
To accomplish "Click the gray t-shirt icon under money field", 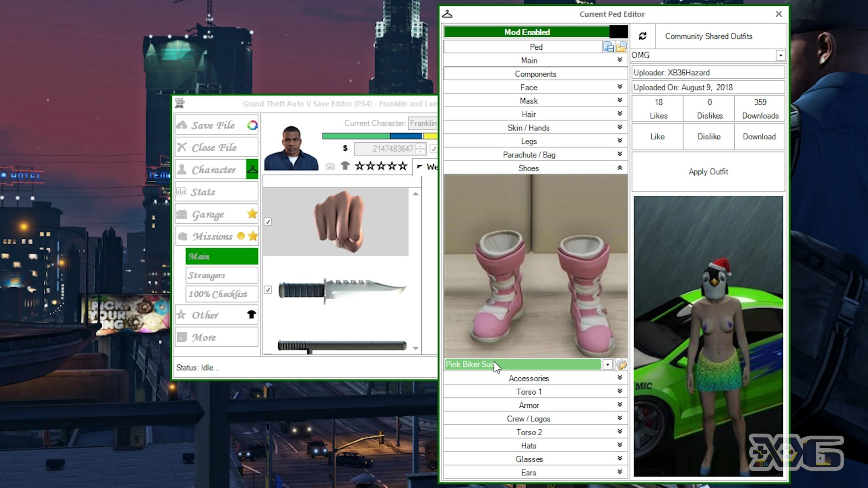I will (345, 166).
